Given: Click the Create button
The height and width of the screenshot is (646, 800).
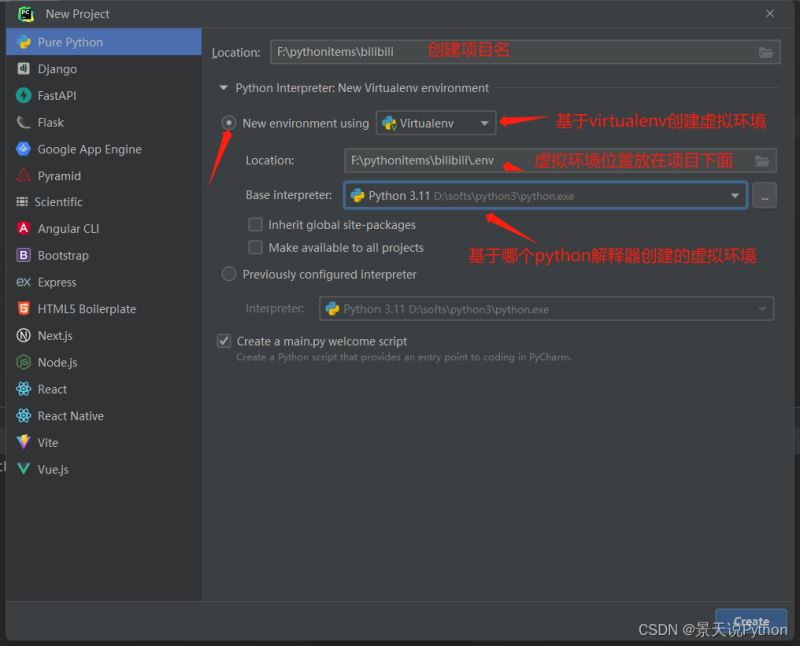Looking at the screenshot, I should coord(751,622).
